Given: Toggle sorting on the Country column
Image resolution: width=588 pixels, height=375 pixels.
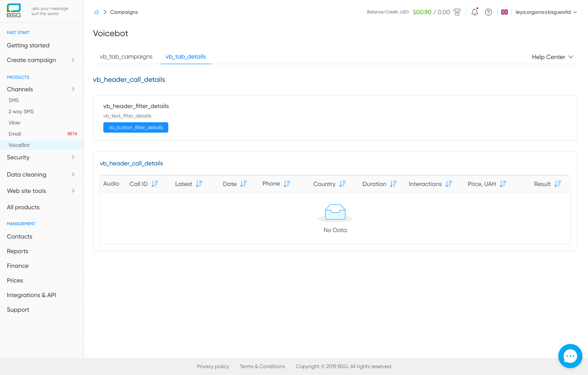Looking at the screenshot, I should point(343,184).
